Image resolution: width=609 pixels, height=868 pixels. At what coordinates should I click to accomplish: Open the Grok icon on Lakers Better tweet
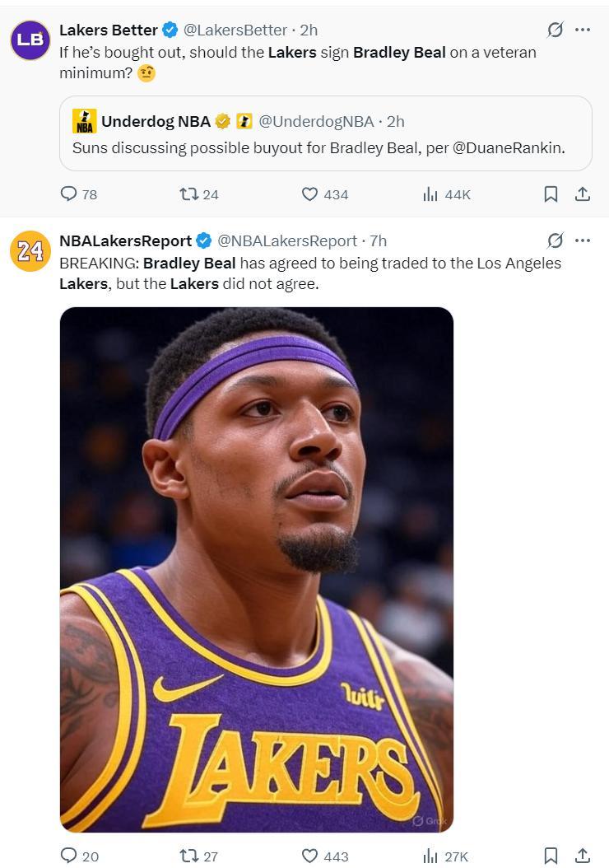click(556, 30)
